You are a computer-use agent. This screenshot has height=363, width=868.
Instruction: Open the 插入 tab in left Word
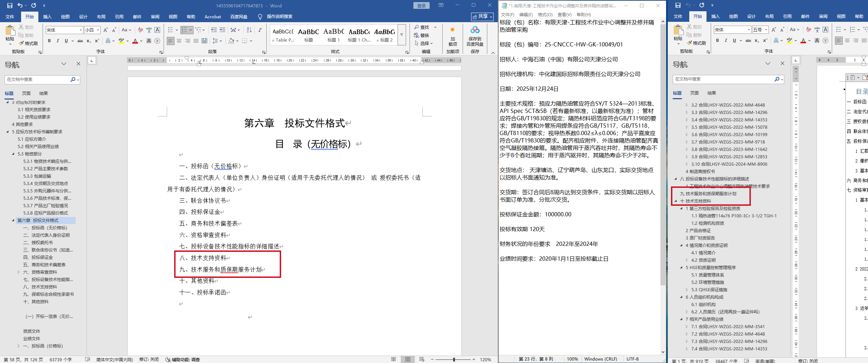point(47,17)
